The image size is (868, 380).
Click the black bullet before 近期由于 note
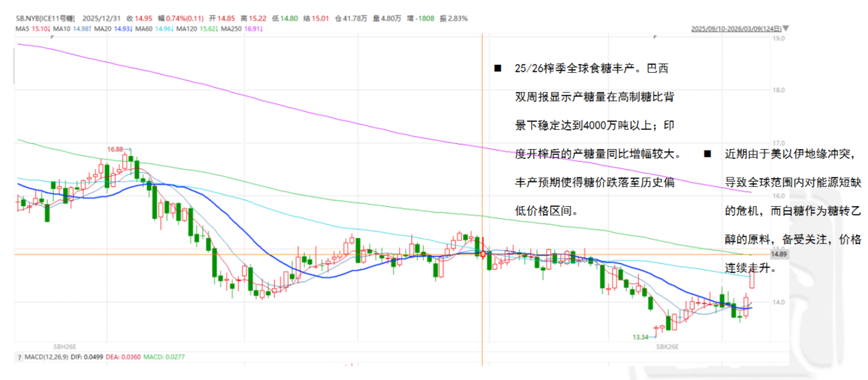point(707,153)
